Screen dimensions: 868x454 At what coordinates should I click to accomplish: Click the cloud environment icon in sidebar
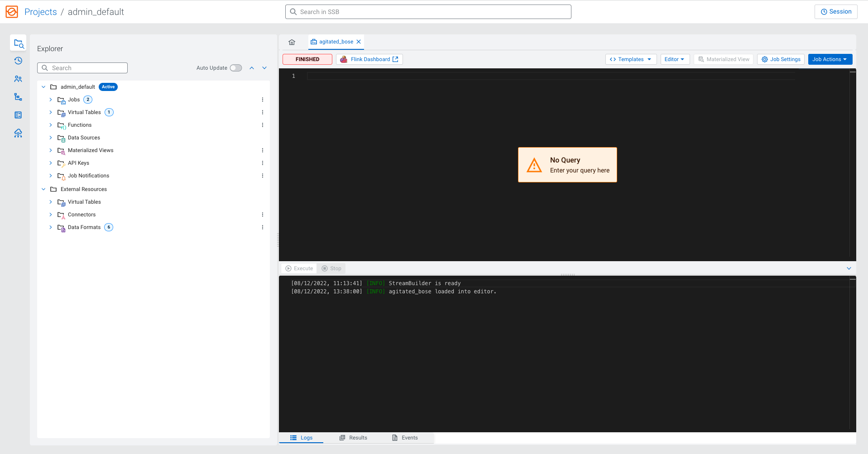[18, 133]
